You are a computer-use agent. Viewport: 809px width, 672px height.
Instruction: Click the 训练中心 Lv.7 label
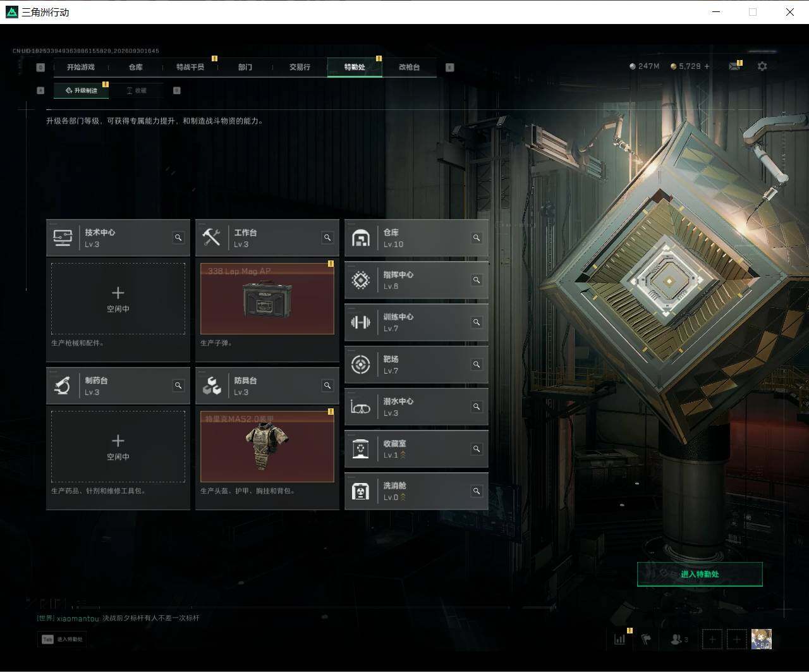pos(398,322)
